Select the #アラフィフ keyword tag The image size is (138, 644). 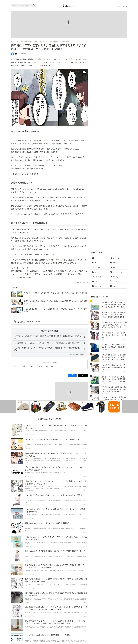click(50, 366)
